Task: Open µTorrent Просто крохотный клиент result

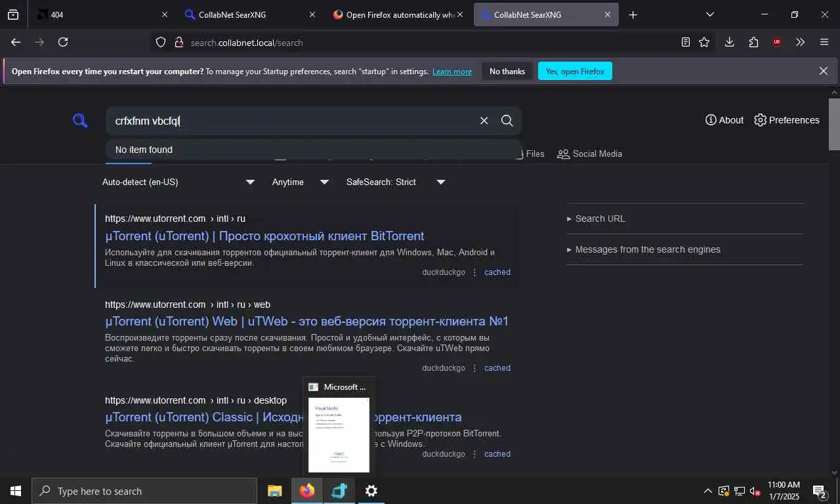Action: click(x=264, y=236)
